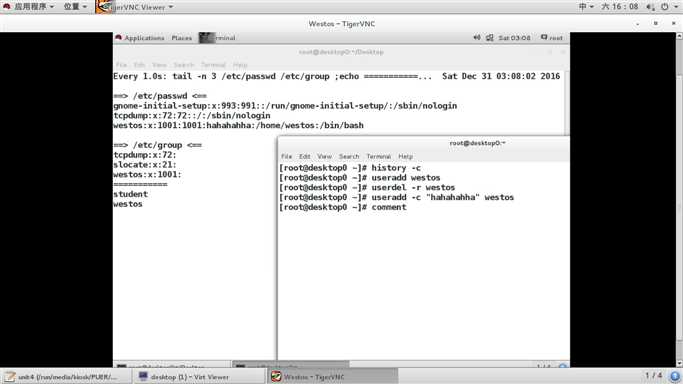
Task: Click the 'westos:x:1001:' group line
Action: pos(147,175)
